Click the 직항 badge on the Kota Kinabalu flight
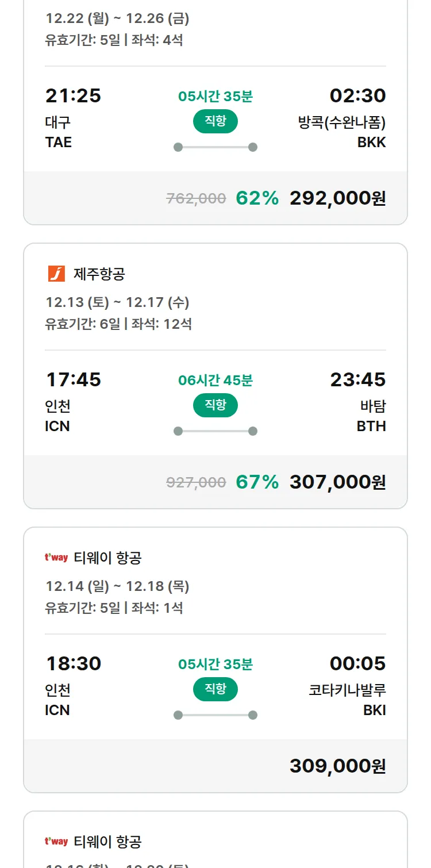The width and height of the screenshot is (431, 868). point(215,689)
